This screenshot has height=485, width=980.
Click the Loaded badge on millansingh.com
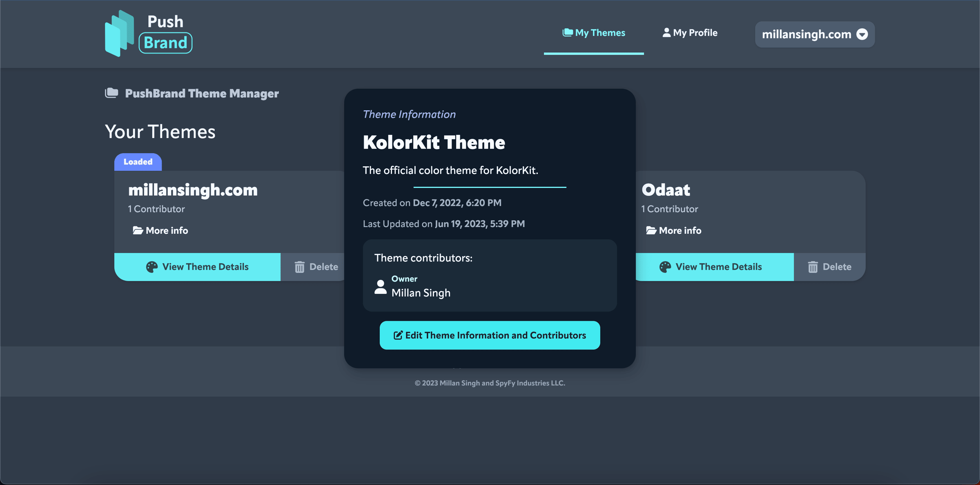138,162
